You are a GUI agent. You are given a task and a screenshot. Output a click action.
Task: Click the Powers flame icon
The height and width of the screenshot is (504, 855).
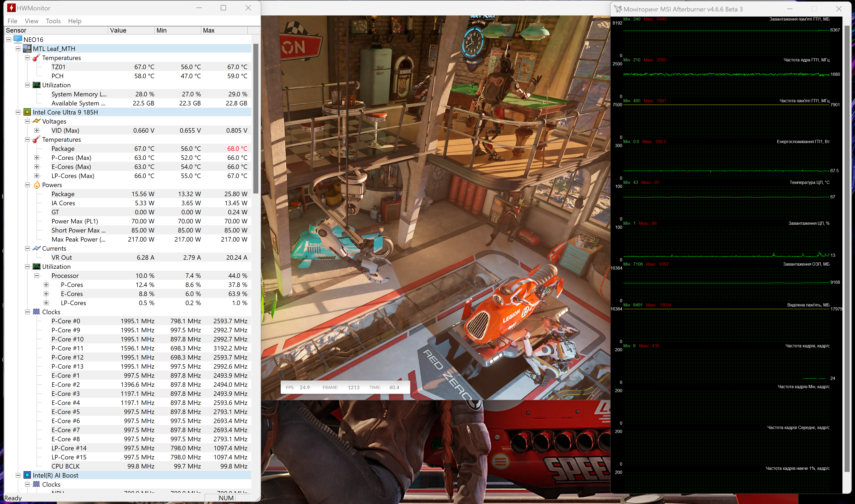pos(37,185)
